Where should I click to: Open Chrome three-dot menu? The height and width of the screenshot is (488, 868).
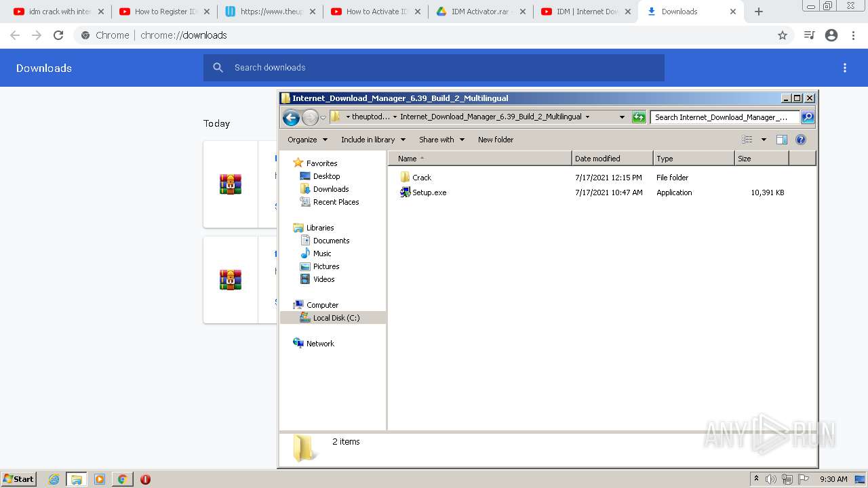tap(854, 35)
